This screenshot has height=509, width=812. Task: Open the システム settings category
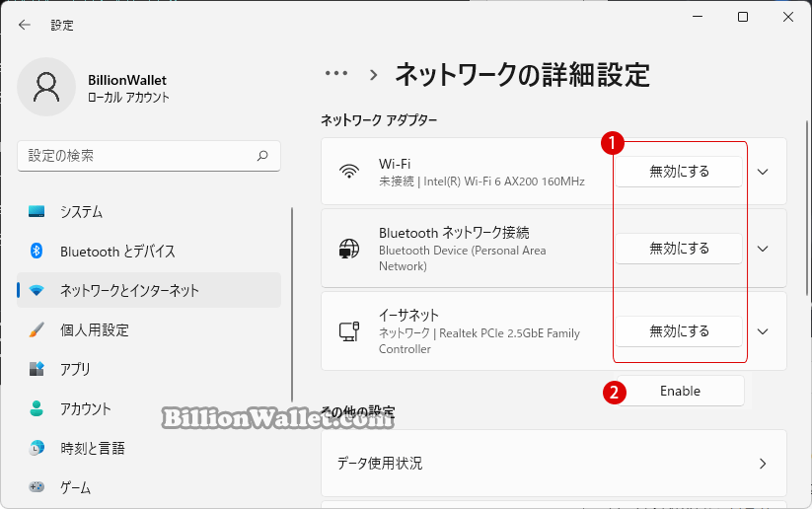pos(149,212)
